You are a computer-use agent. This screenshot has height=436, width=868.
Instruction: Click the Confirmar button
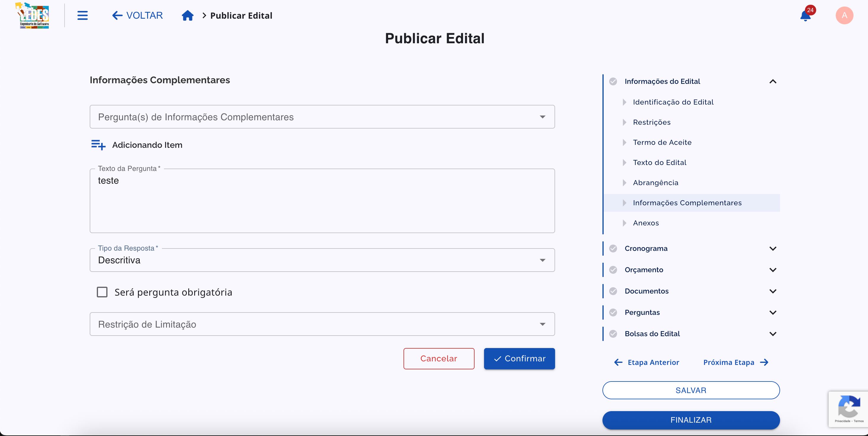click(x=519, y=358)
